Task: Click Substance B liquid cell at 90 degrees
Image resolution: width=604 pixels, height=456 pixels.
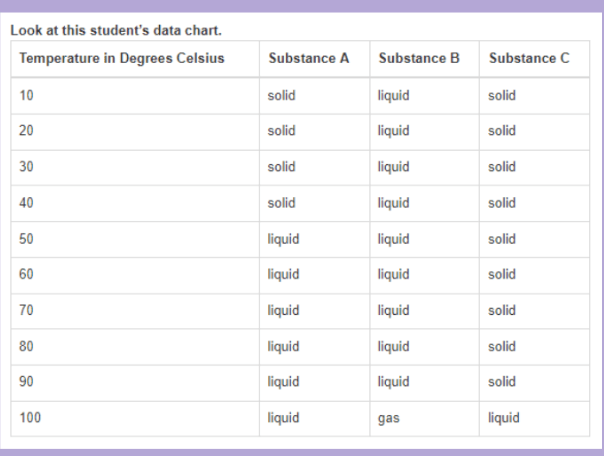Action: 424,383
